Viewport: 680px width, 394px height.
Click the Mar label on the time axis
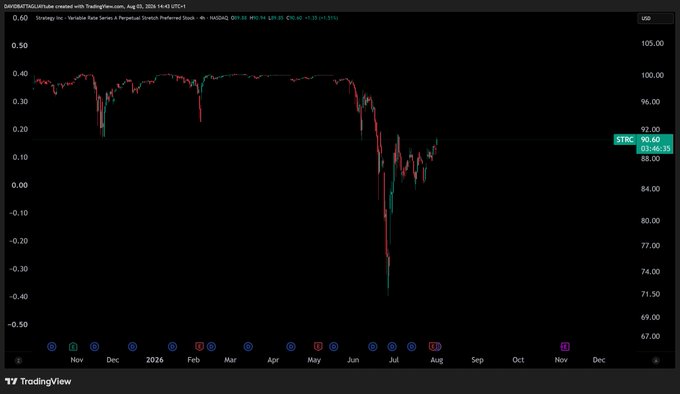[230, 360]
